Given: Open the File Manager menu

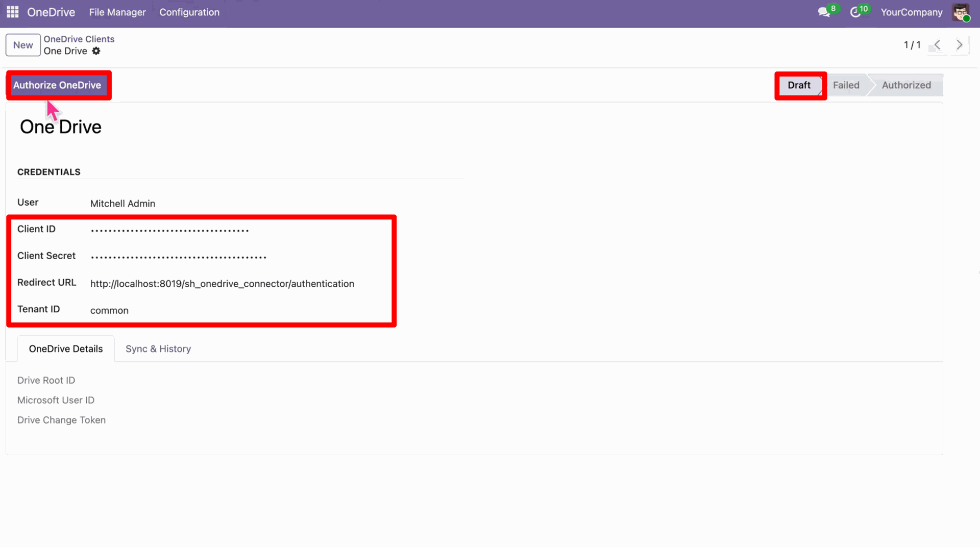Looking at the screenshot, I should coord(117,12).
